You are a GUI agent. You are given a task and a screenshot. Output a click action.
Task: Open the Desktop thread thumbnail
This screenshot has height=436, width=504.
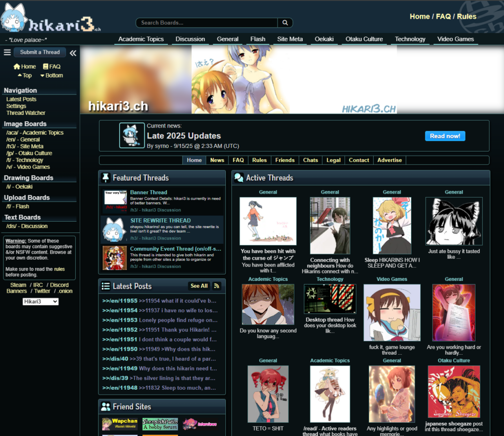coord(330,299)
